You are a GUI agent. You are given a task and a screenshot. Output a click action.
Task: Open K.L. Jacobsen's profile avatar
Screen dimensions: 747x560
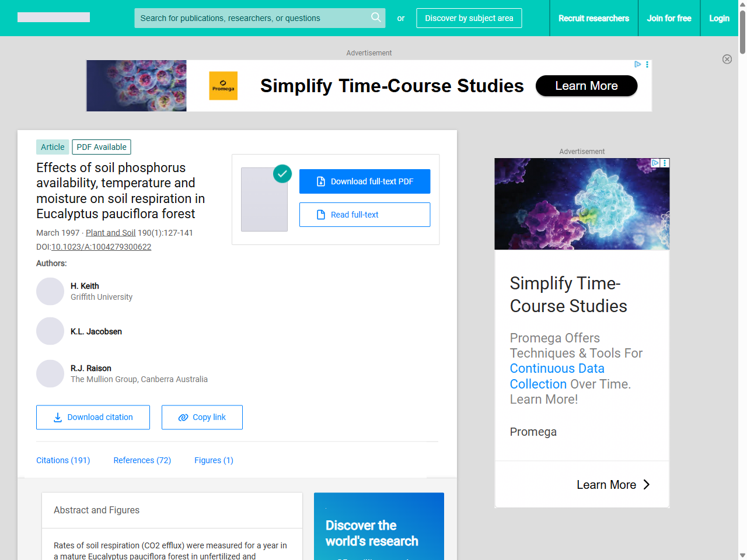[x=50, y=331]
